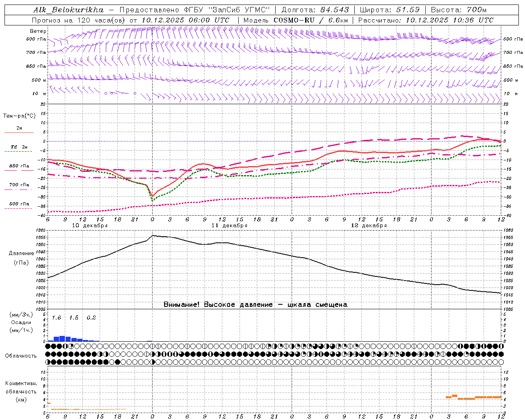Click the 0.2 precipitation total
The image size is (525, 420).
click(x=91, y=318)
